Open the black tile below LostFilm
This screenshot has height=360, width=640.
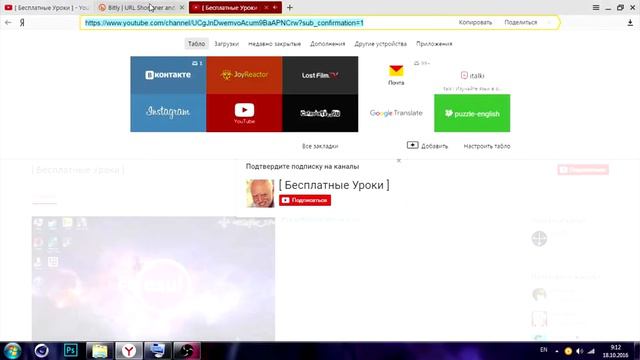[320, 113]
